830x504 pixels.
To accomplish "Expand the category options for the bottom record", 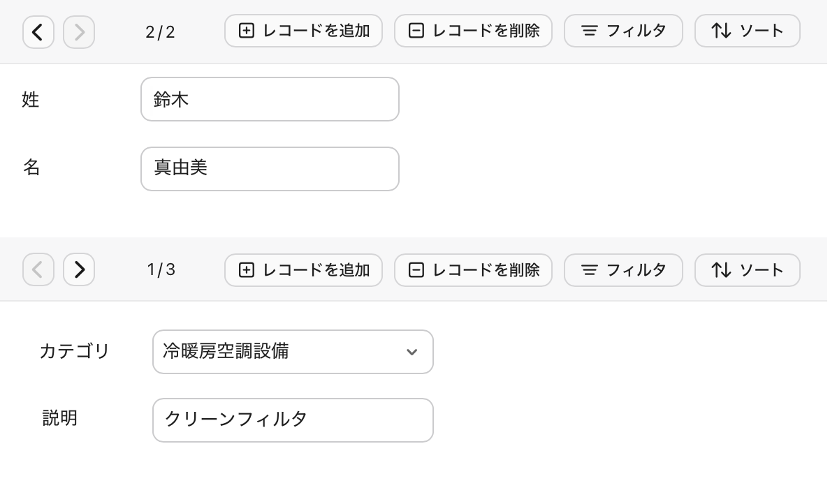I will [x=293, y=352].
